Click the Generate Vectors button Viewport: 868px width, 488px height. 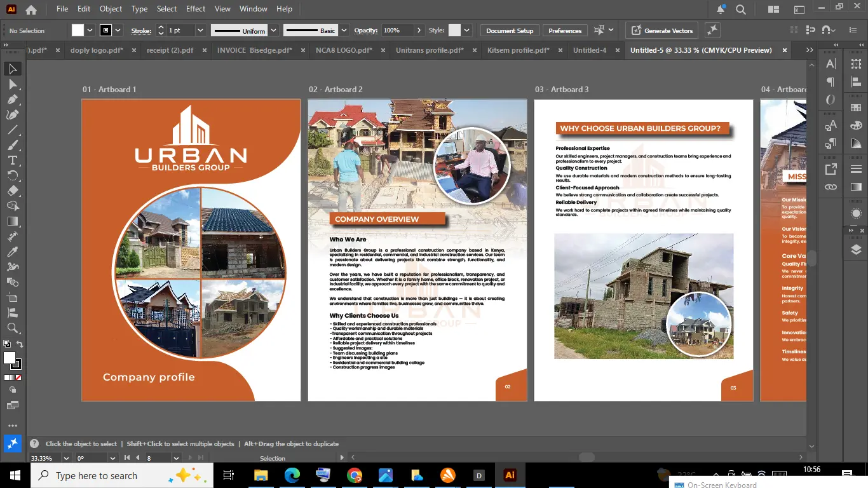click(x=662, y=30)
